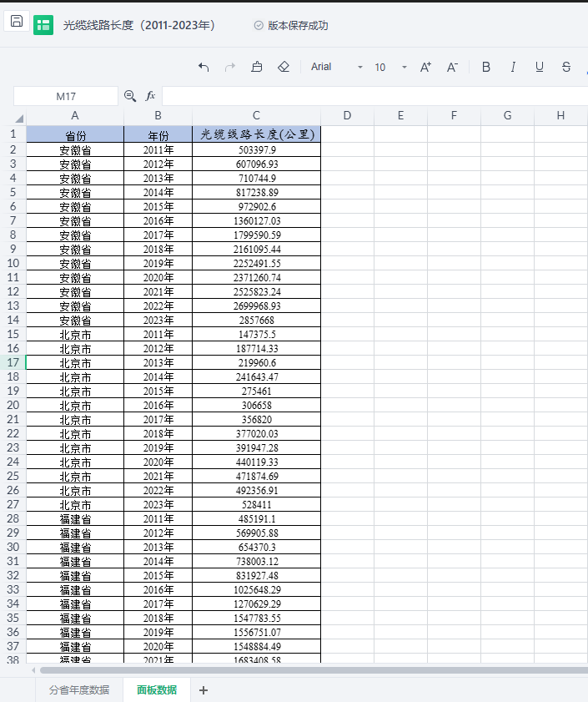Viewport: 588px width, 702px height.
Task: Click 2011年 cell in row 2
Action: (158, 150)
